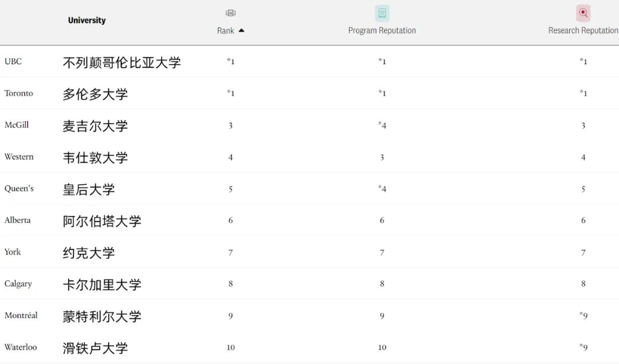Select the Queen's row entry
Viewport: 619px width, 364px height.
pyautogui.click(x=19, y=189)
